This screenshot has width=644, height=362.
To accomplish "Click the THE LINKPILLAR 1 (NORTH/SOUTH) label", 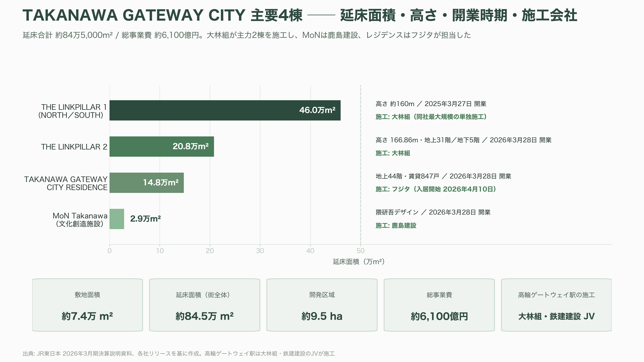I will [72, 111].
